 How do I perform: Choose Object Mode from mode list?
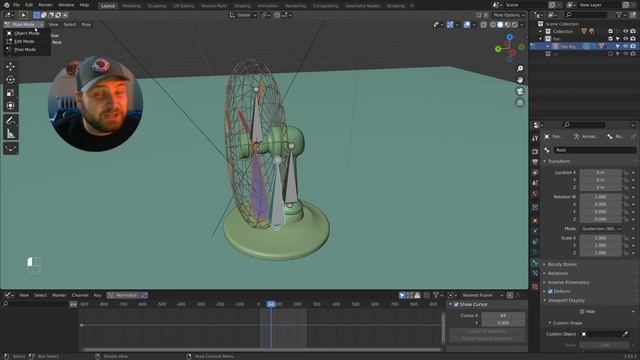coord(27,33)
